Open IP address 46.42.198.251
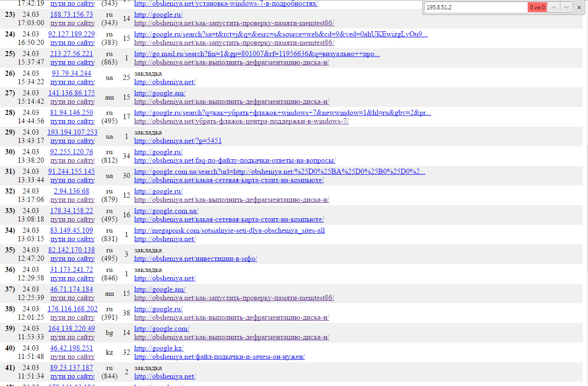 click(72, 348)
